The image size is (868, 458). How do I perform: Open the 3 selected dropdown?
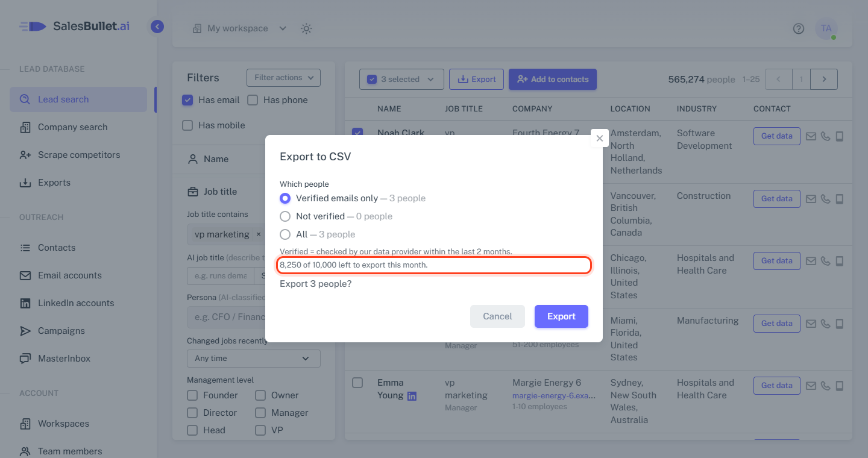coord(401,79)
